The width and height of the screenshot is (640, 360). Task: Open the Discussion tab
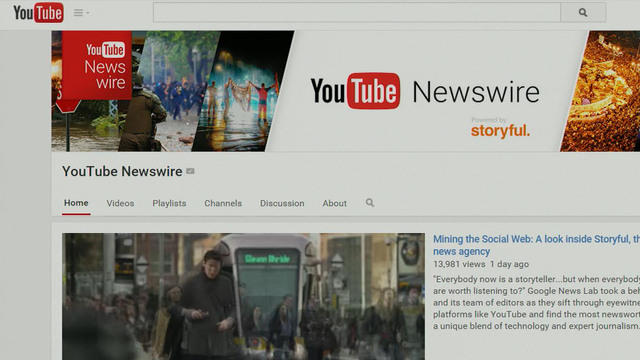pyautogui.click(x=282, y=203)
